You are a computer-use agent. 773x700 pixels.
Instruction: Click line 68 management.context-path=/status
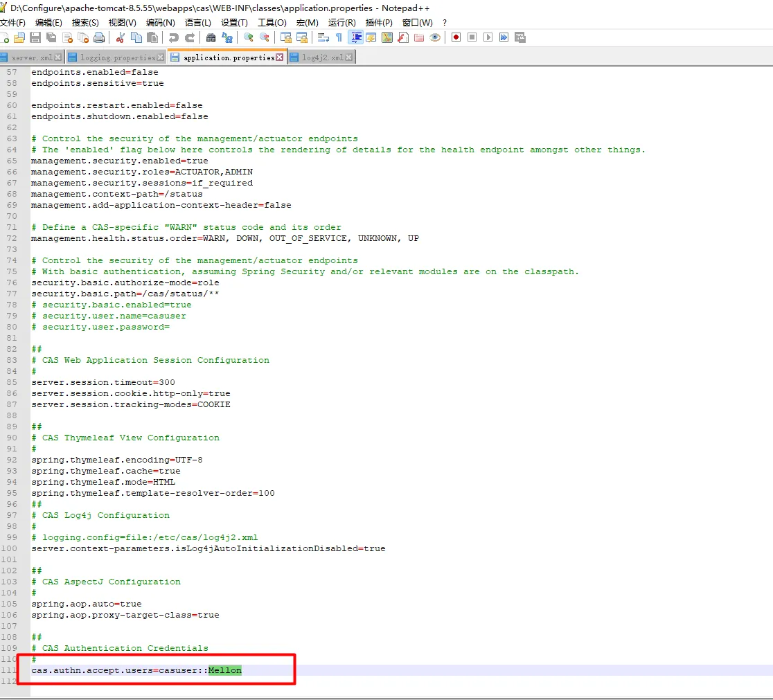117,195
